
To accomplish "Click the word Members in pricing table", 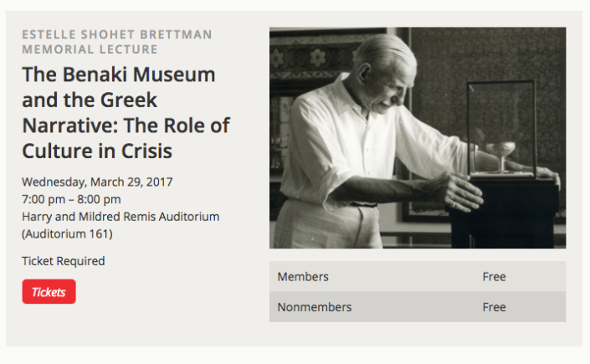I will (x=303, y=277).
